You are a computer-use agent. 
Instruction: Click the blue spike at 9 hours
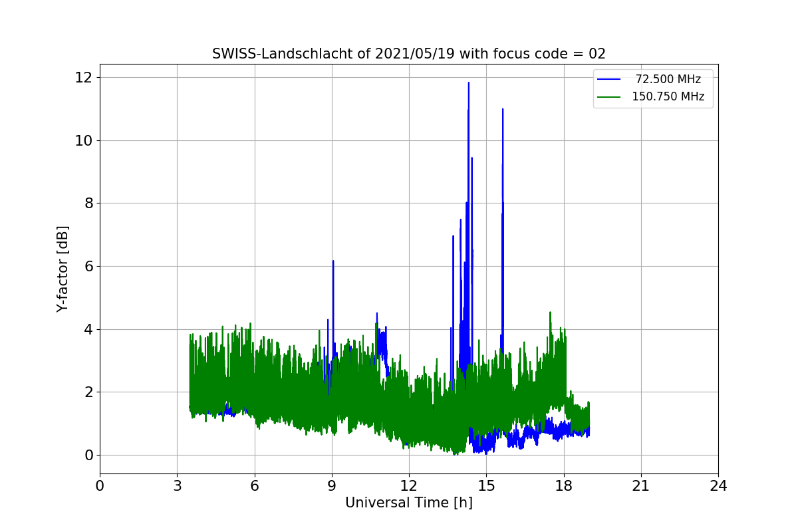[x=333, y=262]
